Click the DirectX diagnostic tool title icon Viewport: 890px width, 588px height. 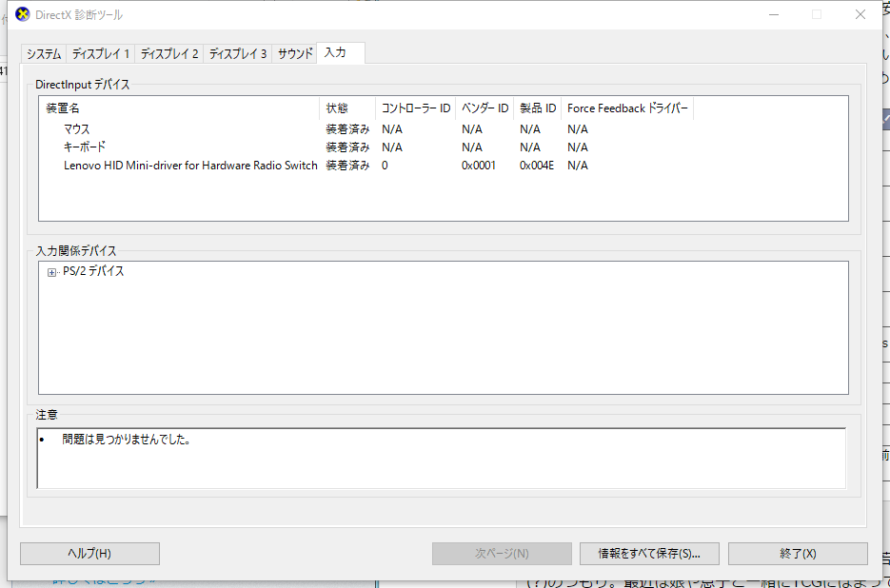coord(22,15)
